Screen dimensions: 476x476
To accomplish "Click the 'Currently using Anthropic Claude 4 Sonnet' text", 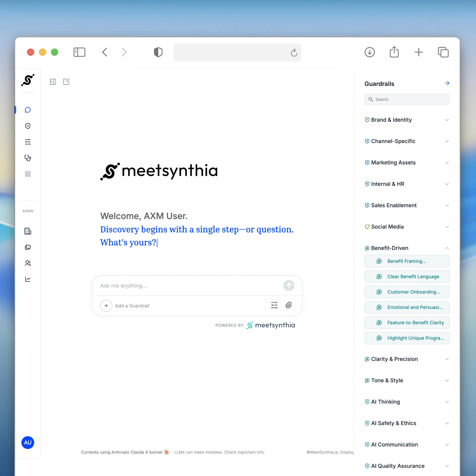I will 122,452.
